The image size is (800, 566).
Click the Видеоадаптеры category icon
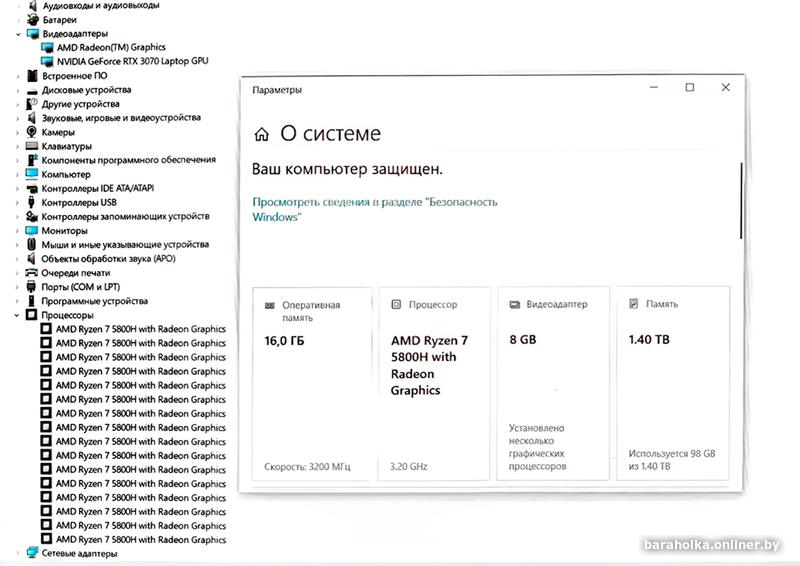(x=33, y=34)
